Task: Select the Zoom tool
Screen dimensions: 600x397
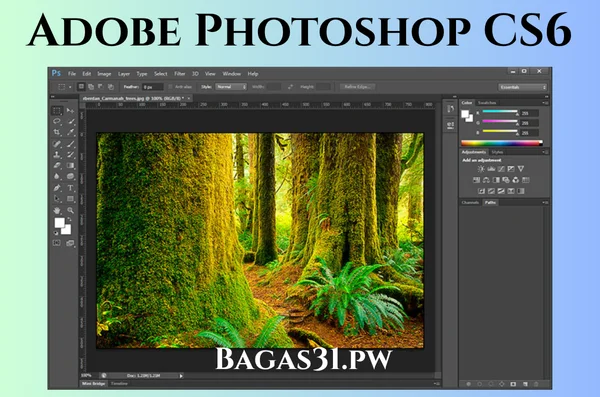Action: [x=70, y=210]
